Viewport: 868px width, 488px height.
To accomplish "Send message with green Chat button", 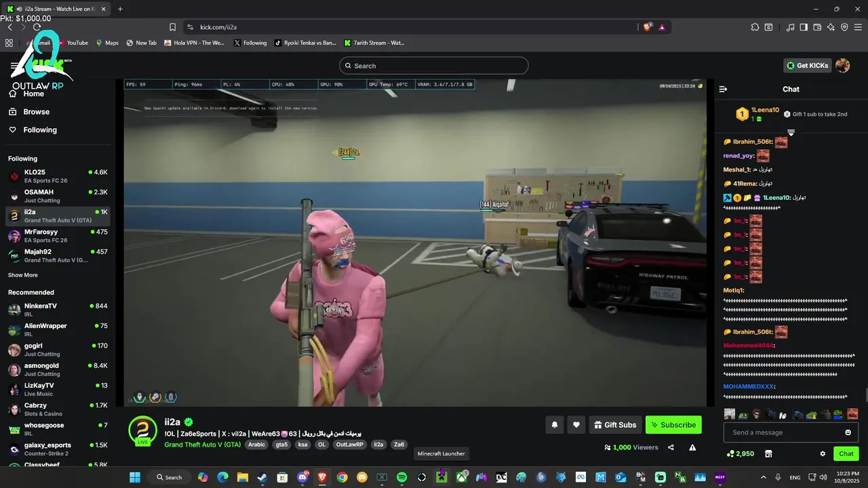I will tap(846, 453).
